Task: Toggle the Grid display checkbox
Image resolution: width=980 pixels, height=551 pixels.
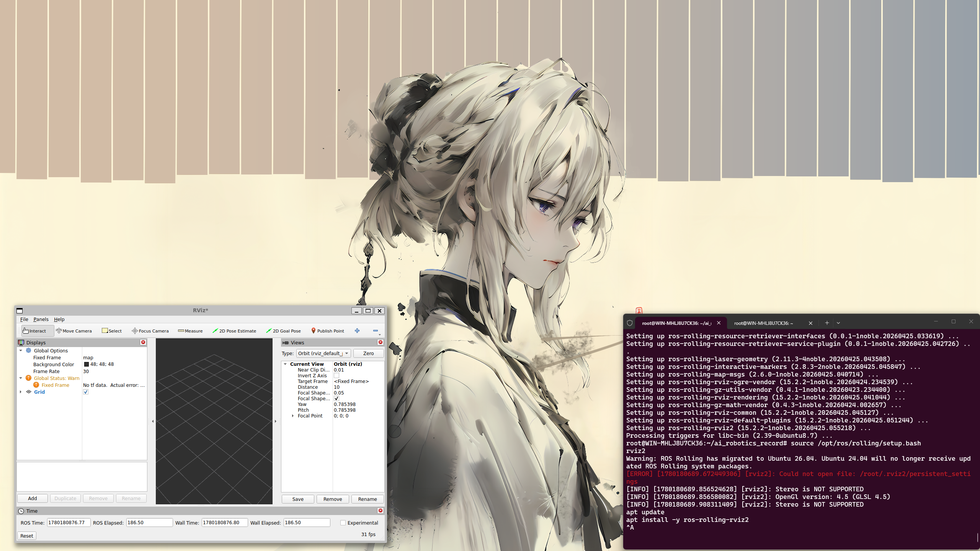Action: point(86,392)
